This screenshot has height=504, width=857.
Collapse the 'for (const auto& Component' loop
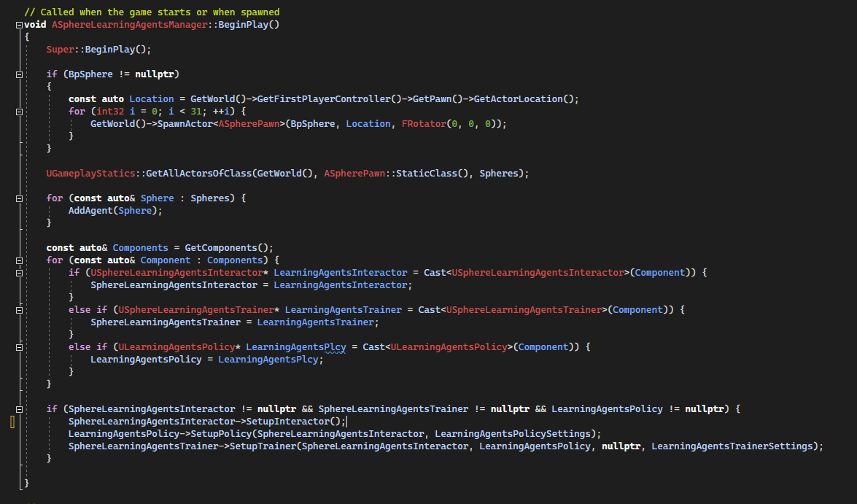point(19,260)
